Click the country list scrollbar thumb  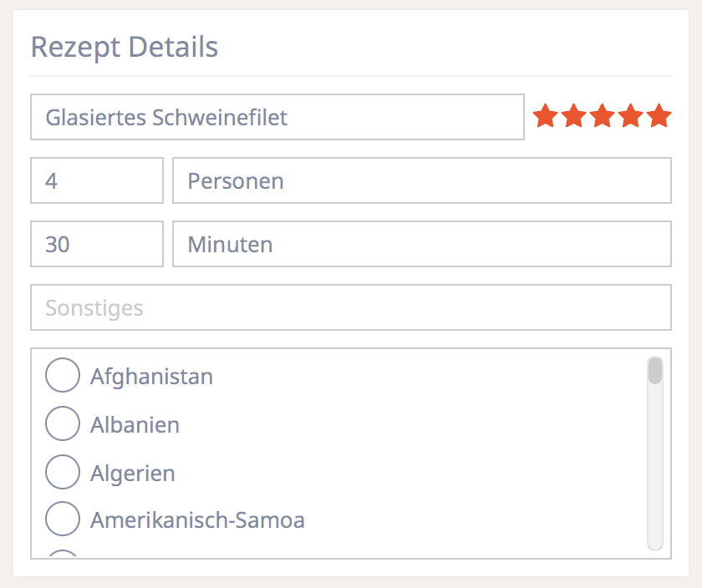(655, 371)
